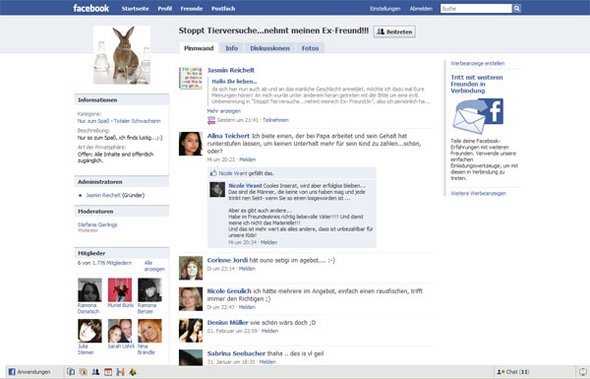This screenshot has height=379, width=590.
Task: Open member photo of Julia Steiner
Action: tap(90, 331)
